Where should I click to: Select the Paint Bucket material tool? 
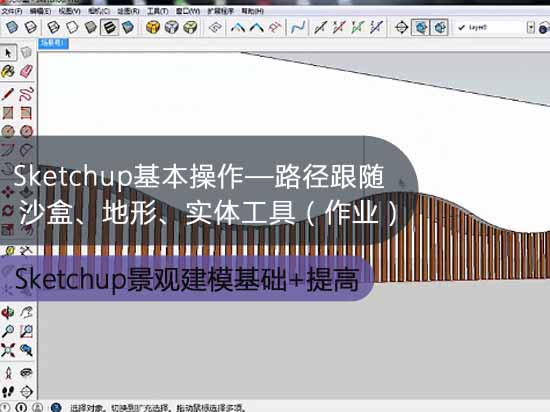coord(8,71)
